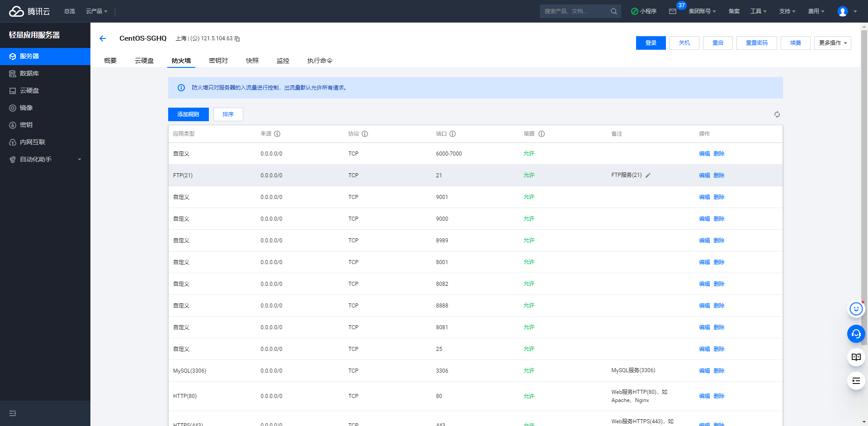Click the 添加规则 button
This screenshot has height=426, width=868.
tap(189, 114)
